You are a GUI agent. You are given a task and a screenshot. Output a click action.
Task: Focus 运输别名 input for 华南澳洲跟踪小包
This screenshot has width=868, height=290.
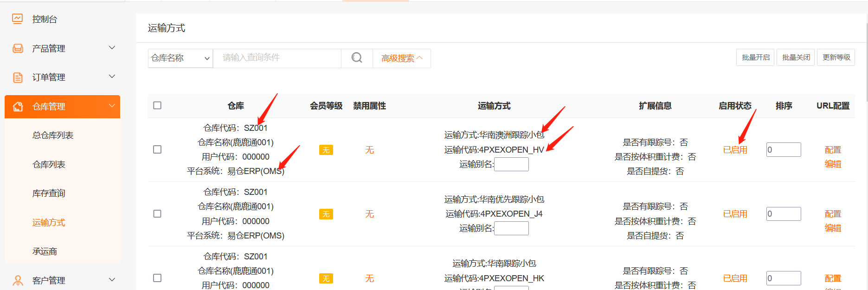[x=511, y=164]
